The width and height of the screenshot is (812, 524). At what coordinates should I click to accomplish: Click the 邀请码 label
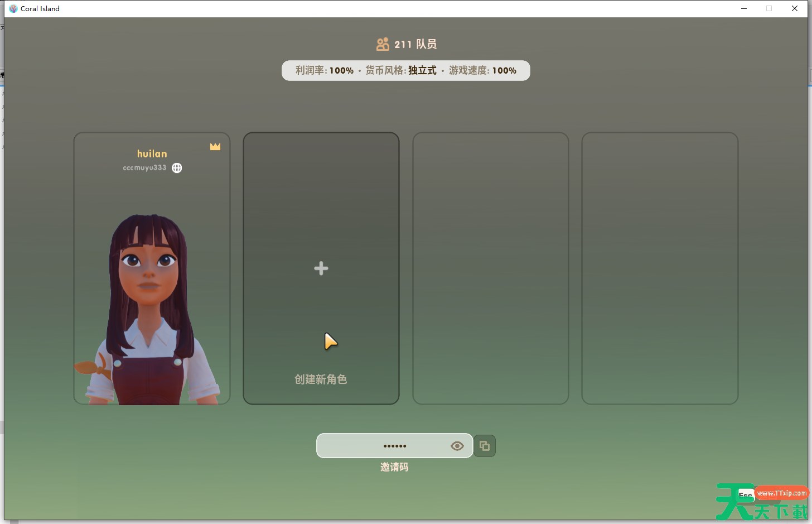point(394,467)
